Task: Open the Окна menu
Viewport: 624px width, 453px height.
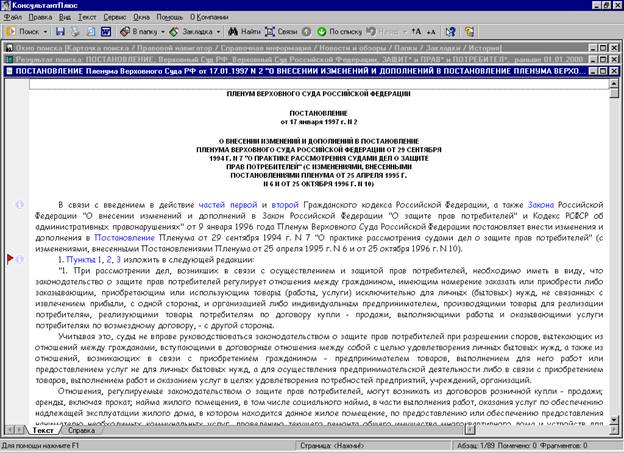Action: [141, 17]
